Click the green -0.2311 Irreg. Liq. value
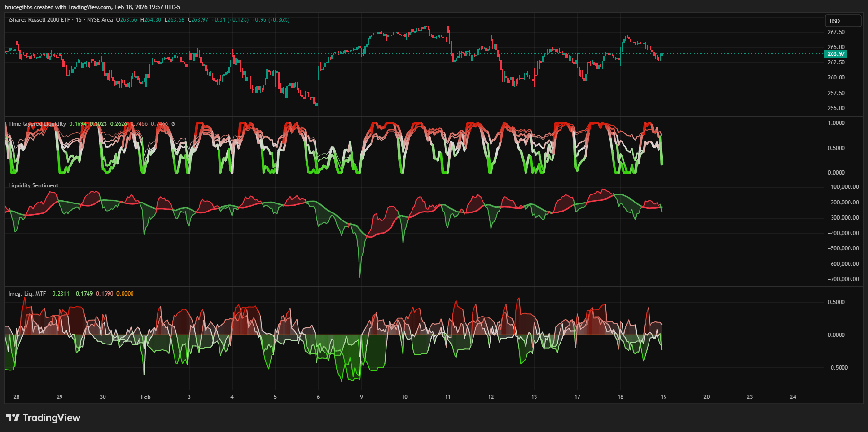 [59, 294]
